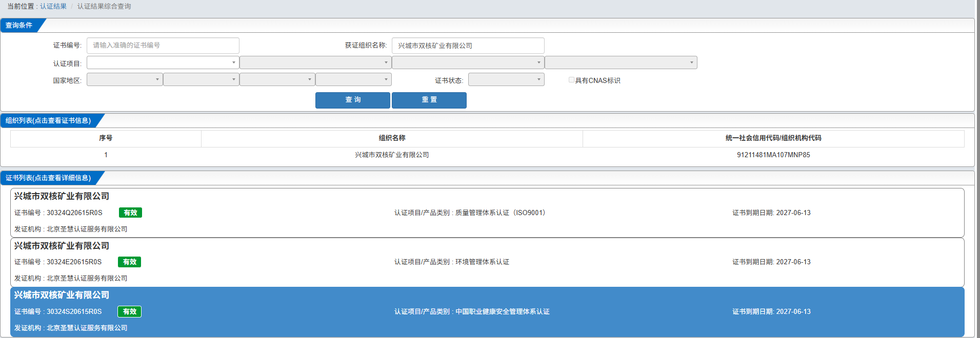Screen dimensions: 980x338
Task: Select the 查询条件 panel tab
Action: point(19,25)
